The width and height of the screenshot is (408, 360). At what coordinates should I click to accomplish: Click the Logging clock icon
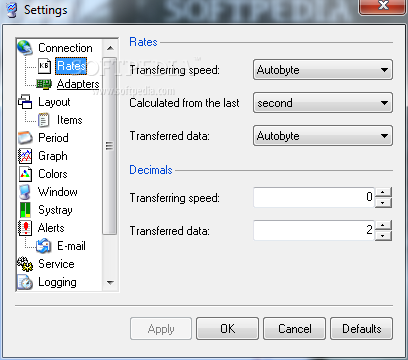(25, 282)
